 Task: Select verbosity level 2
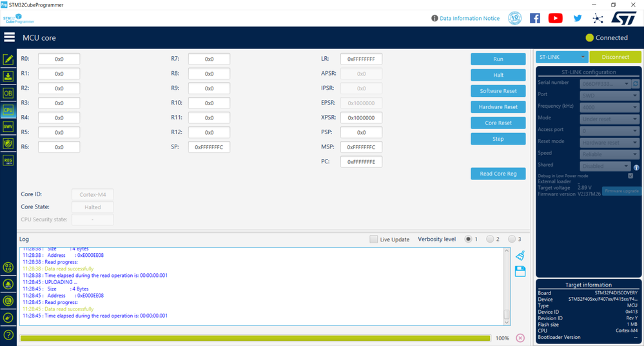tap(490, 239)
